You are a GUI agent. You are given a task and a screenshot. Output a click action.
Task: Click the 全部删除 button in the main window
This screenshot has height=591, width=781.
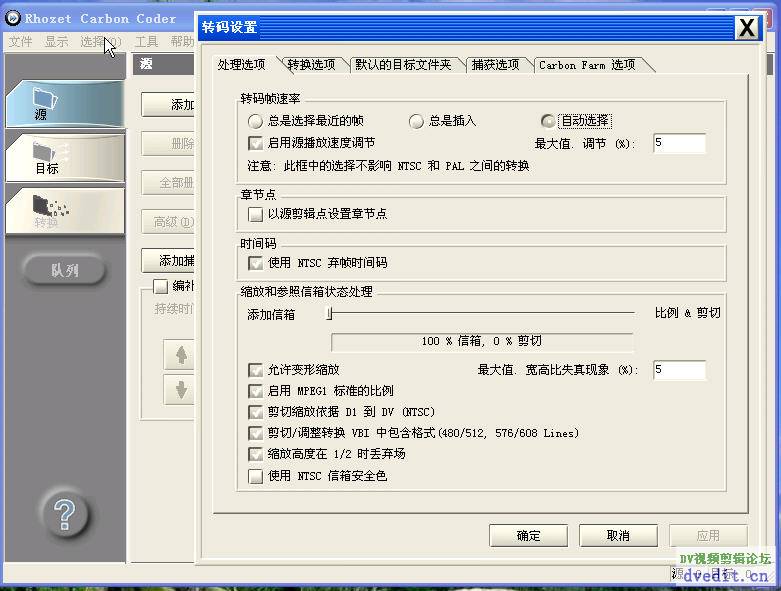tap(168, 183)
